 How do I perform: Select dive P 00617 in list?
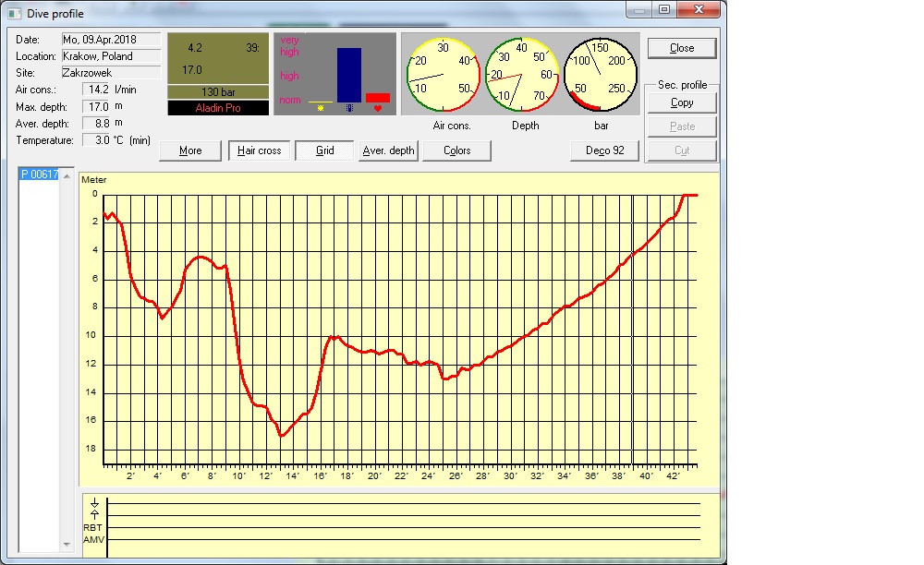click(x=39, y=174)
